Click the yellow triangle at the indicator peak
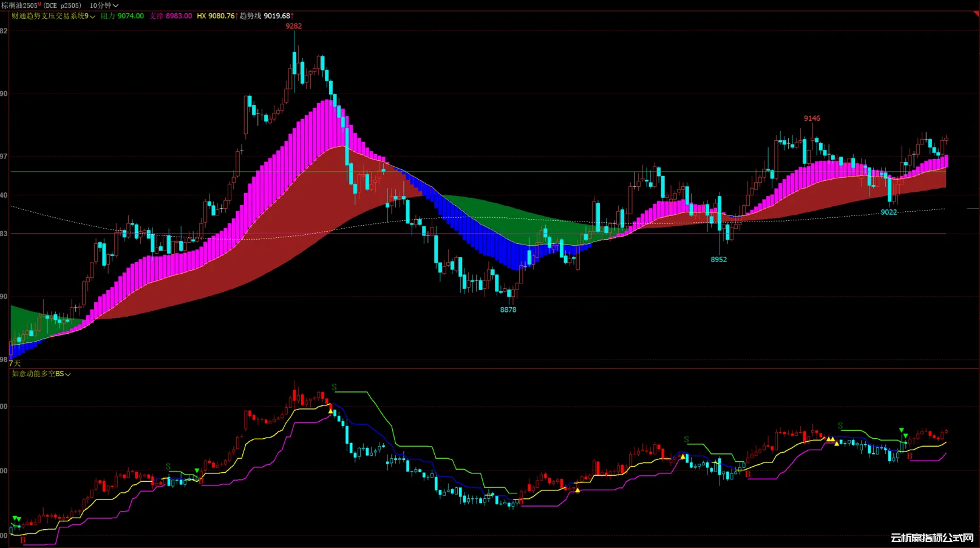The image size is (980, 548). [331, 411]
